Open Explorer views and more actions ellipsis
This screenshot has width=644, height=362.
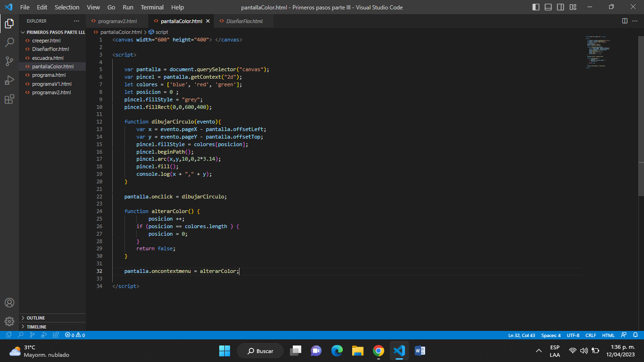(77, 21)
